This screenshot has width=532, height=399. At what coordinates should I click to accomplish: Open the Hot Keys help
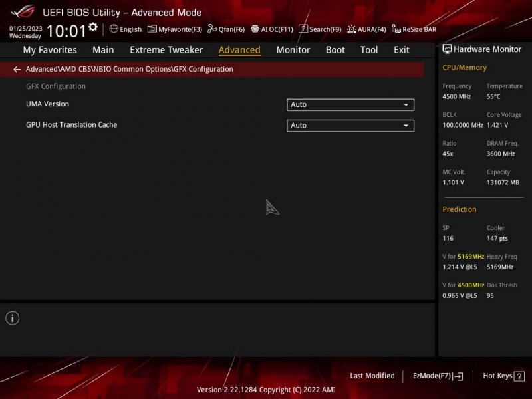(503, 376)
